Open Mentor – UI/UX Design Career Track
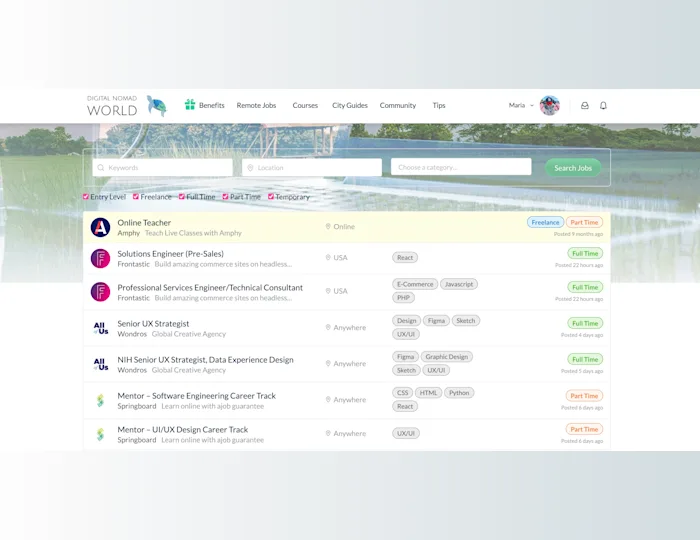Screen dimensions: 700x540 coord(183,429)
